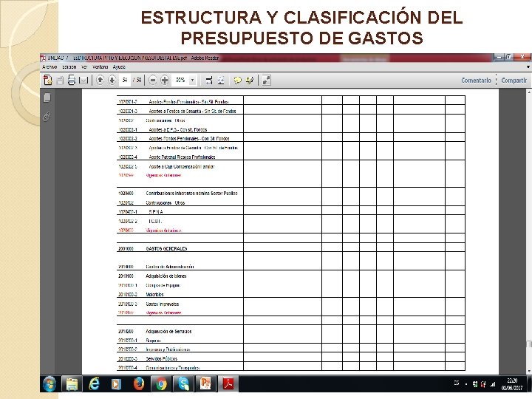
Task: Click 'Contribuciones Inherentes nómina Sector Público' text
Action: [191, 194]
